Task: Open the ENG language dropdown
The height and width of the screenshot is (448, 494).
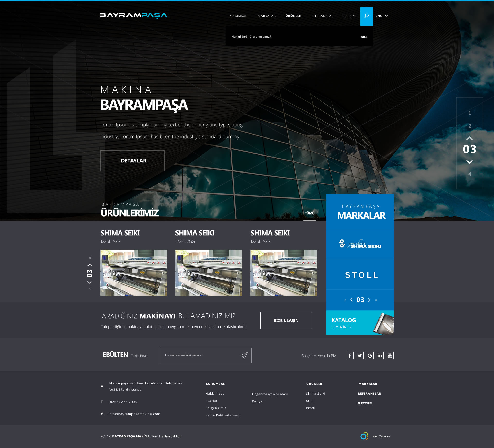Action: [382, 16]
